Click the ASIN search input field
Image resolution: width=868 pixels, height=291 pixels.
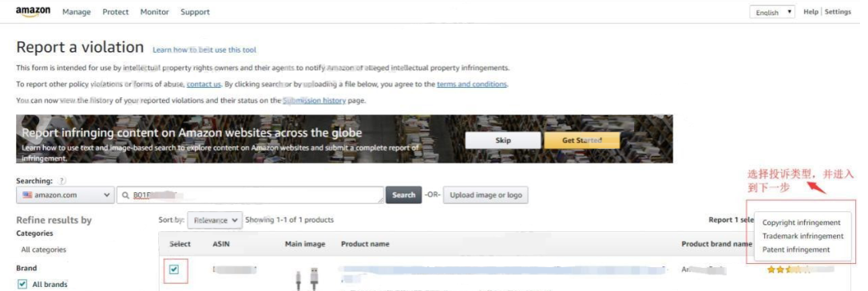point(250,195)
